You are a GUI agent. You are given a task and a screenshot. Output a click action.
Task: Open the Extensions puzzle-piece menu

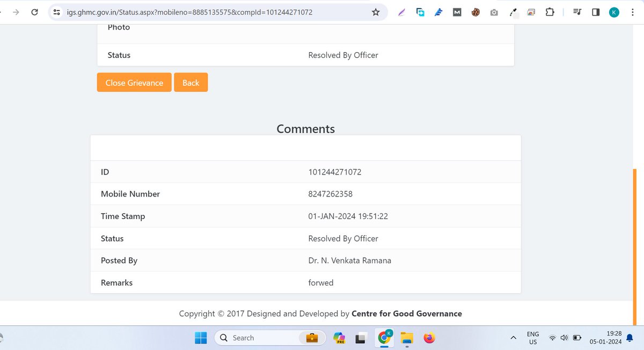click(550, 12)
